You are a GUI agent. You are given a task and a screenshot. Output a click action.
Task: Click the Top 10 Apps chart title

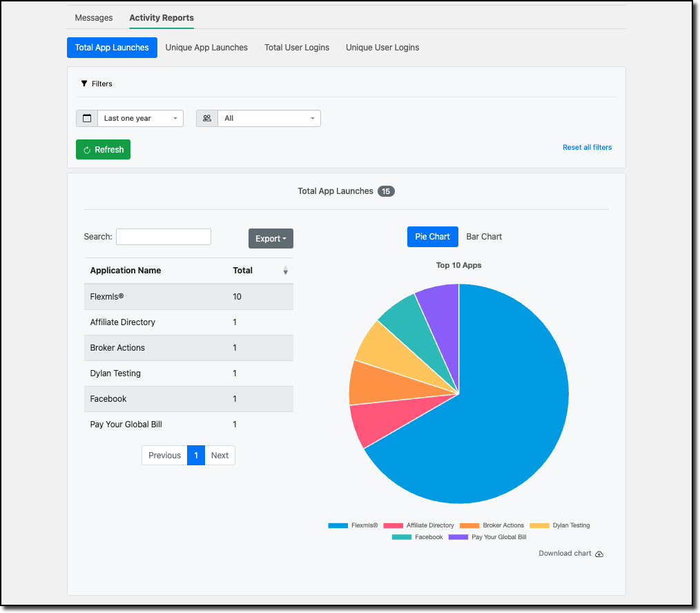coord(458,265)
